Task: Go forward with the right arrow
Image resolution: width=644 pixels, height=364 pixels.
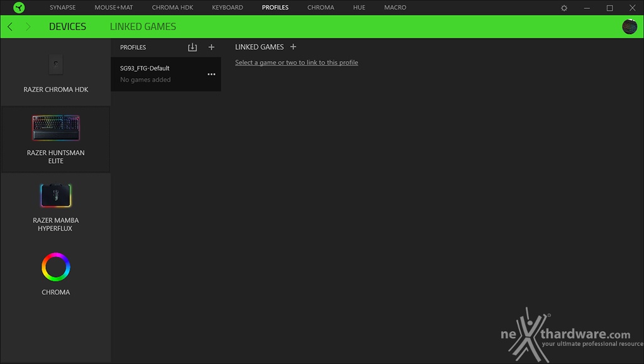Action: [28, 26]
